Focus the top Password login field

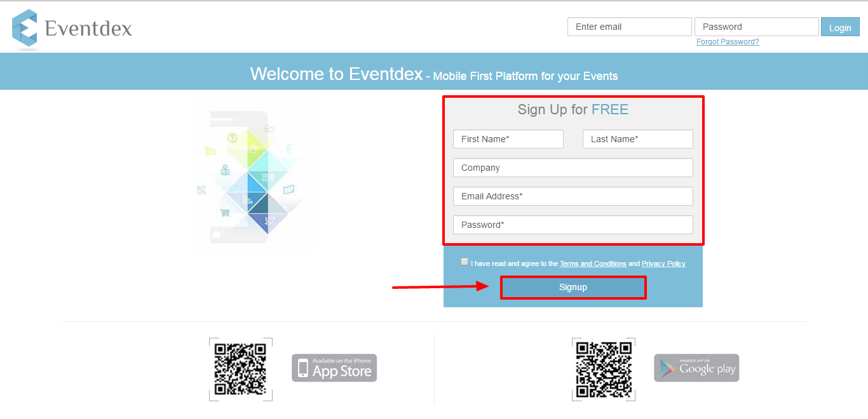[757, 27]
